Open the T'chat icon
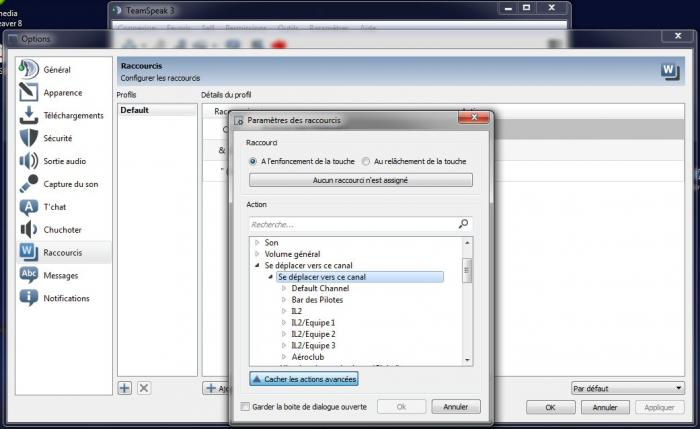Image resolution: width=700 pixels, height=429 pixels. click(29, 207)
